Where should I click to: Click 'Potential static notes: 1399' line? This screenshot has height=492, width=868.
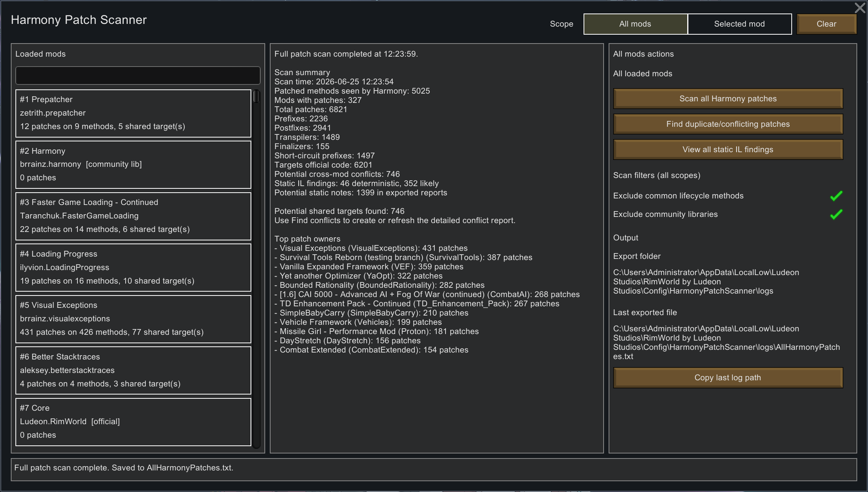click(361, 193)
